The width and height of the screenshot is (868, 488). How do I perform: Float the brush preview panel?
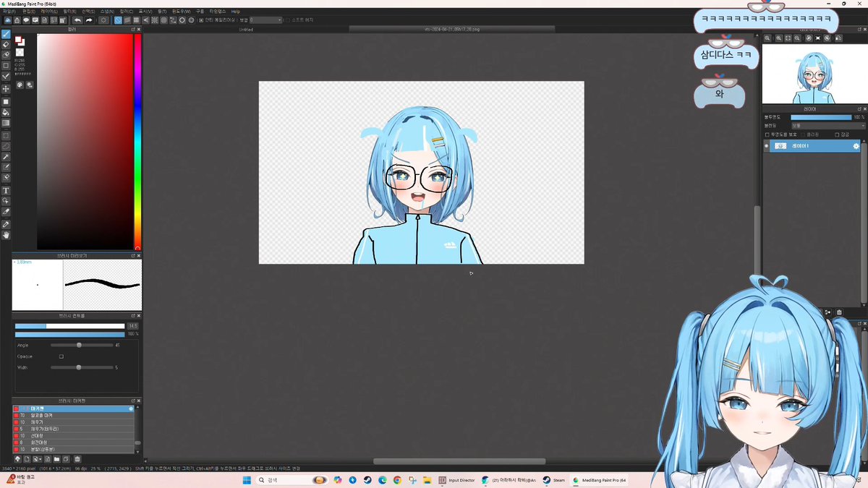[133, 256]
